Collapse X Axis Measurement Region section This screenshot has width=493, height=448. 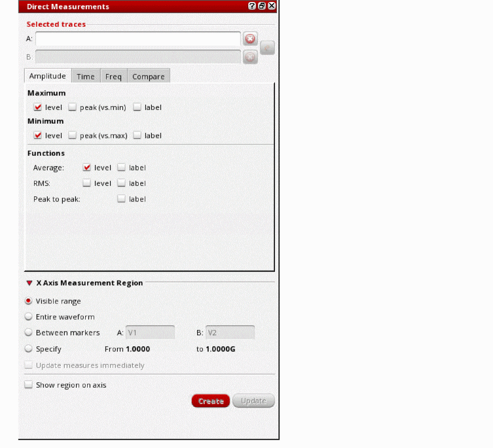click(30, 283)
